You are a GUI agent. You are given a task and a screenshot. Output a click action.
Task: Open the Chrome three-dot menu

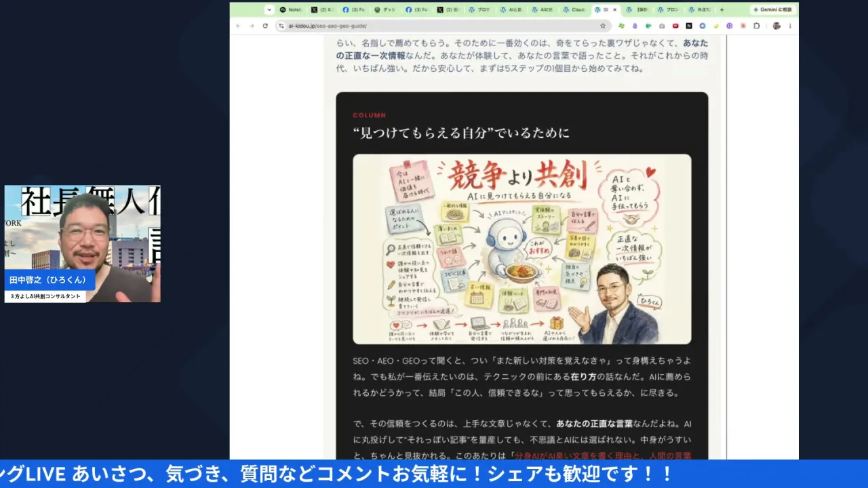(x=790, y=26)
